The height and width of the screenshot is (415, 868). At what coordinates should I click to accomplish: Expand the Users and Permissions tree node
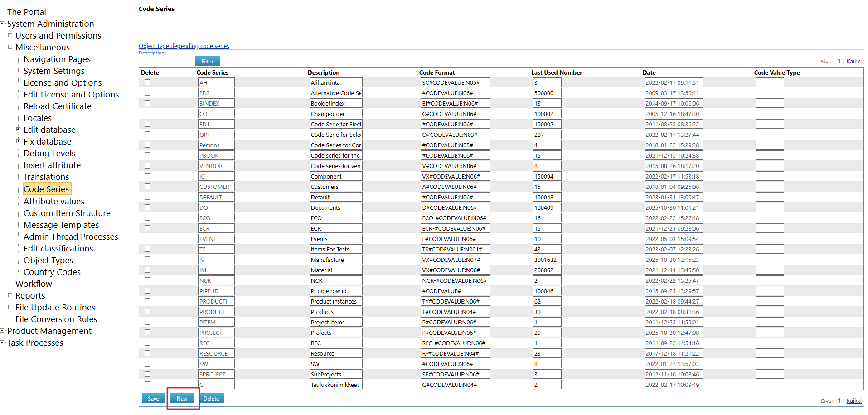pos(10,35)
